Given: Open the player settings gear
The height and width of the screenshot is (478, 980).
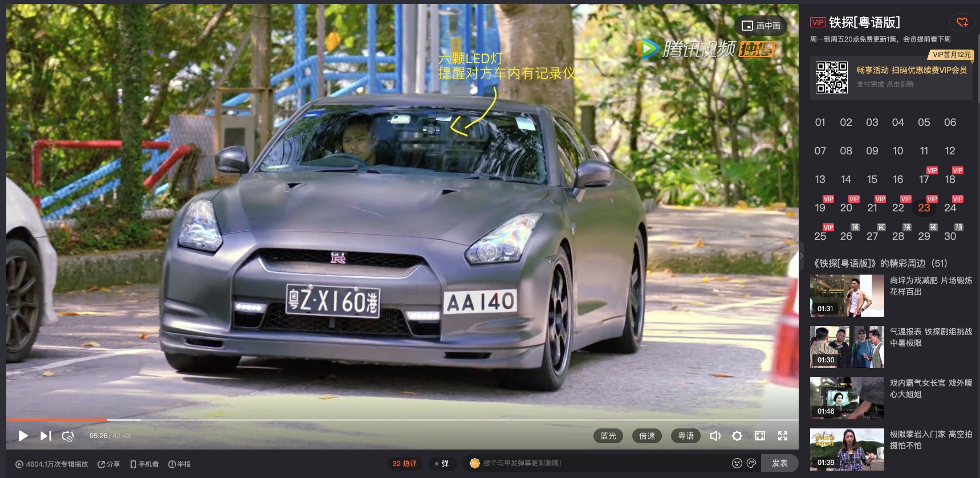Looking at the screenshot, I should tap(737, 436).
